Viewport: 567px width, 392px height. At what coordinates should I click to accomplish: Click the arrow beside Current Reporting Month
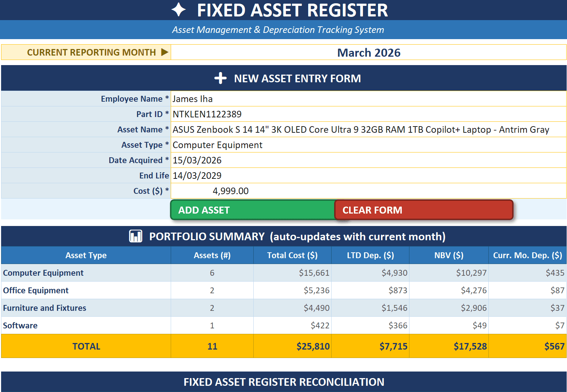click(x=165, y=52)
